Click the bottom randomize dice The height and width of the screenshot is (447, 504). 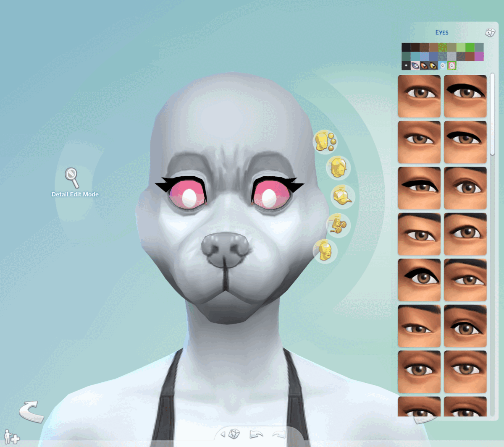click(235, 434)
